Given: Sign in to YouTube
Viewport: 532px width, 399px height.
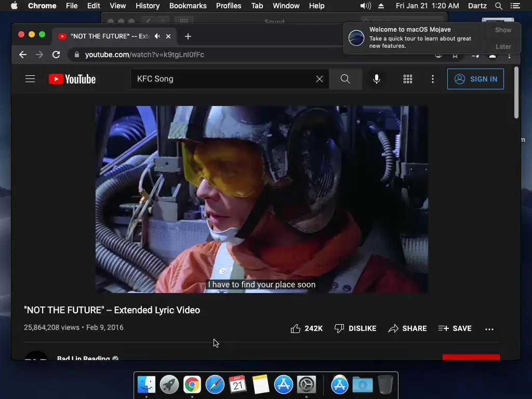Looking at the screenshot, I should (475, 79).
